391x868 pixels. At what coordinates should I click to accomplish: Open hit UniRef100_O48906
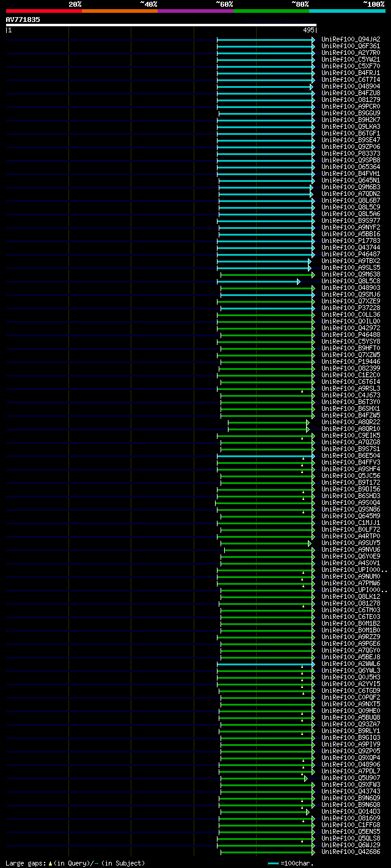[351, 765]
